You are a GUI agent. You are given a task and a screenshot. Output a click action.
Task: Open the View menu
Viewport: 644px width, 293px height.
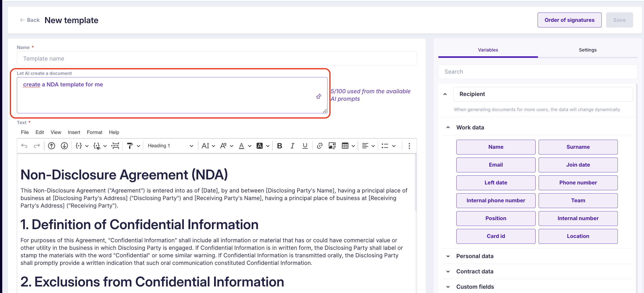click(x=56, y=132)
